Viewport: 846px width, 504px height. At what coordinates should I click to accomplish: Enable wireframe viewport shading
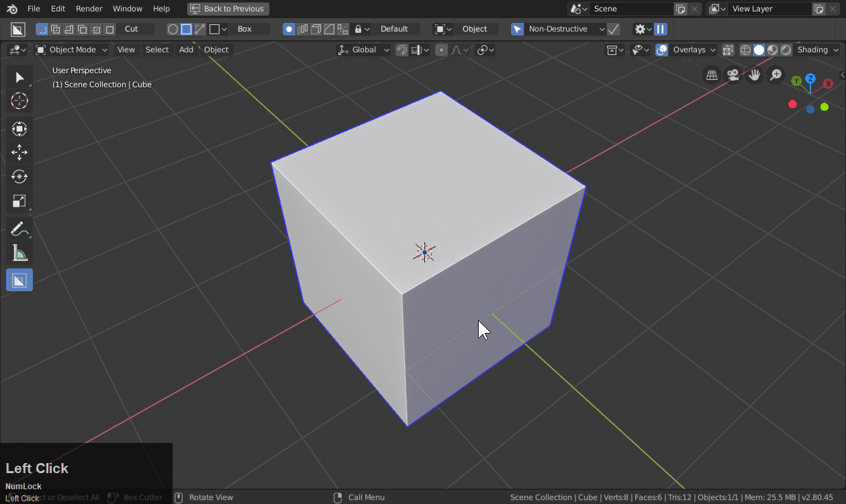(745, 50)
